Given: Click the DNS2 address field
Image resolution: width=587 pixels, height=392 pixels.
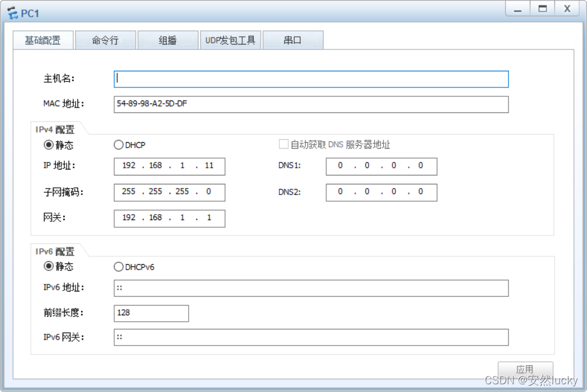Looking at the screenshot, I should click(382, 192).
